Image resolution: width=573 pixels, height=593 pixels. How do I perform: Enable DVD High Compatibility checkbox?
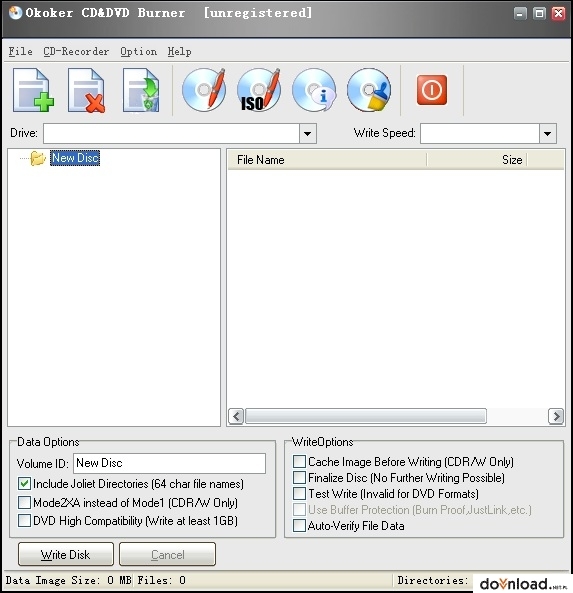point(25,521)
